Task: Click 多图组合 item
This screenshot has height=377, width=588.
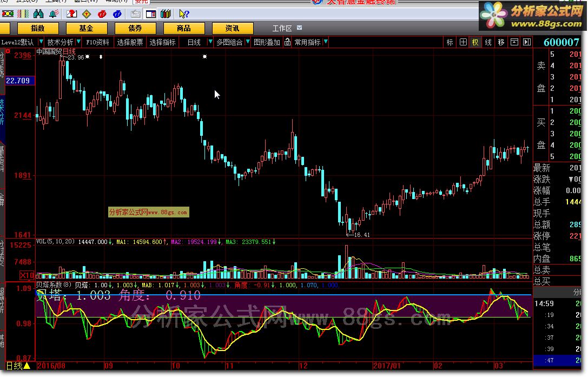Action: click(x=229, y=42)
